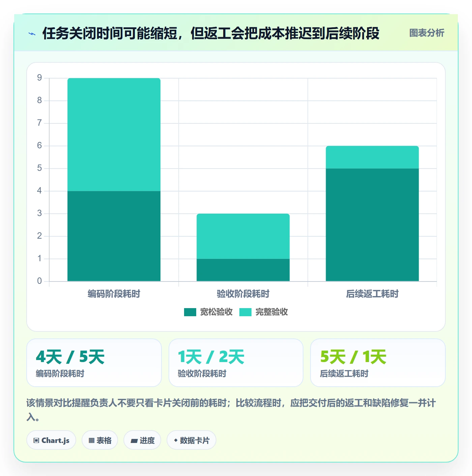472x476 pixels.
Task: Click the 宽松验收 legend label
Action: 216,312
